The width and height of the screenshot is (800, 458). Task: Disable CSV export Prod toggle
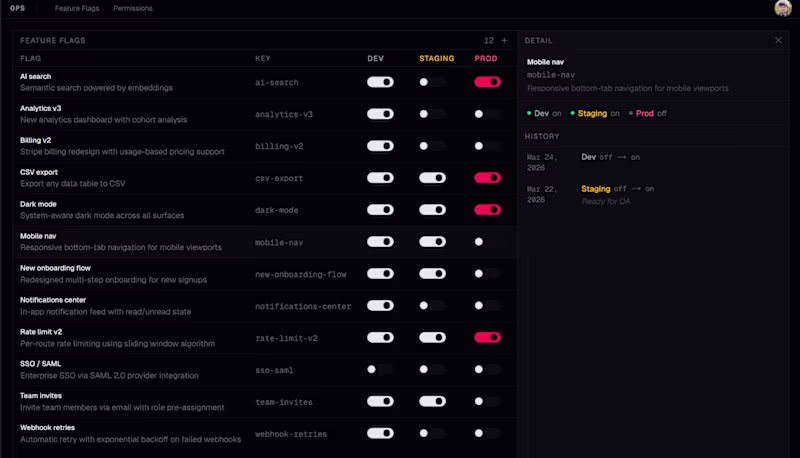(x=487, y=178)
